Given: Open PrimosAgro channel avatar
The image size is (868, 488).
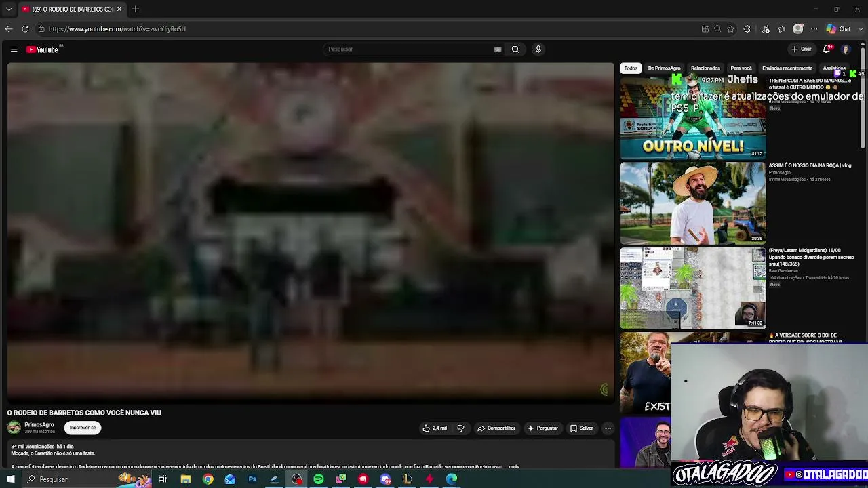Looking at the screenshot, I should 14,428.
